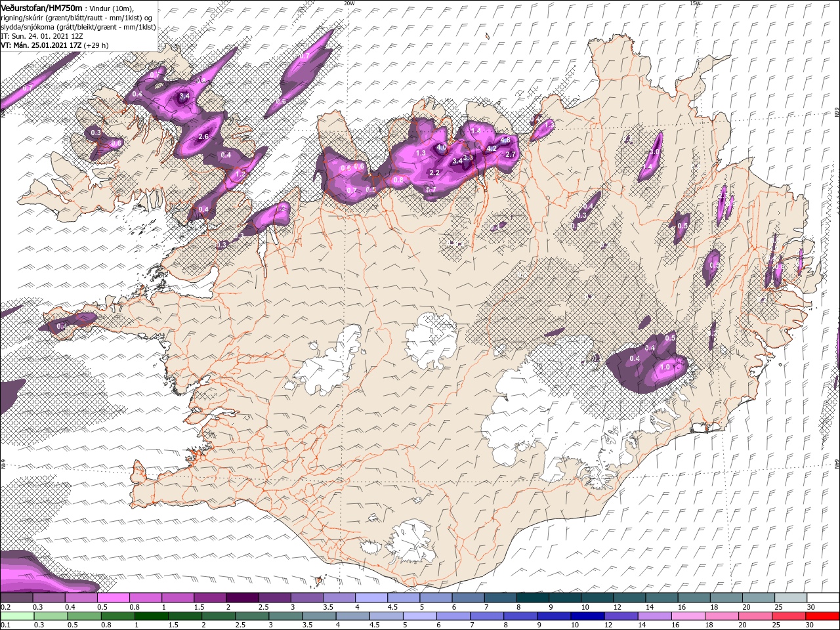Click the 'slydda/snjókoma' legend description line
The height and width of the screenshot is (630, 840).
pos(77,27)
